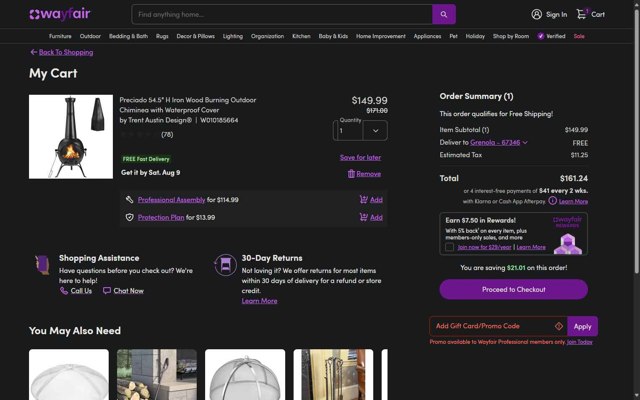Screen dimensions: 640x400
Task: Click the Wayfair Rewards gem graphic
Action: (x=568, y=244)
